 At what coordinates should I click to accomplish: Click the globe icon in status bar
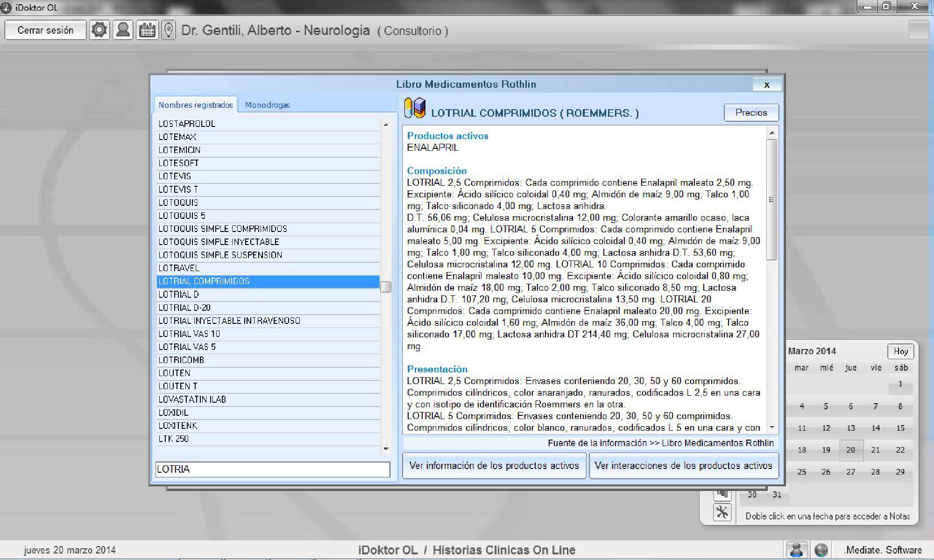[821, 550]
